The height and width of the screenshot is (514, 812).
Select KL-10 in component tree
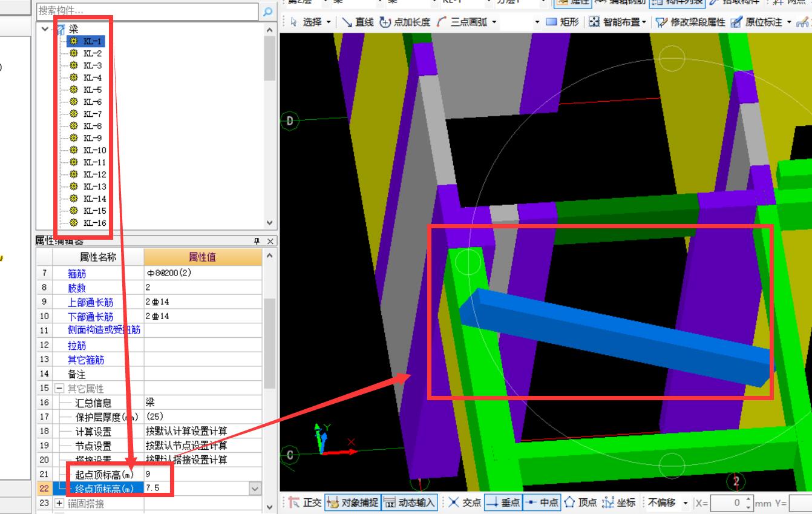(95, 150)
